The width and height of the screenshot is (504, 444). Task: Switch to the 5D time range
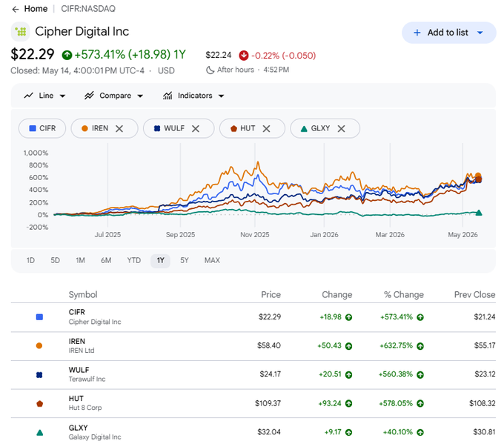tap(56, 260)
